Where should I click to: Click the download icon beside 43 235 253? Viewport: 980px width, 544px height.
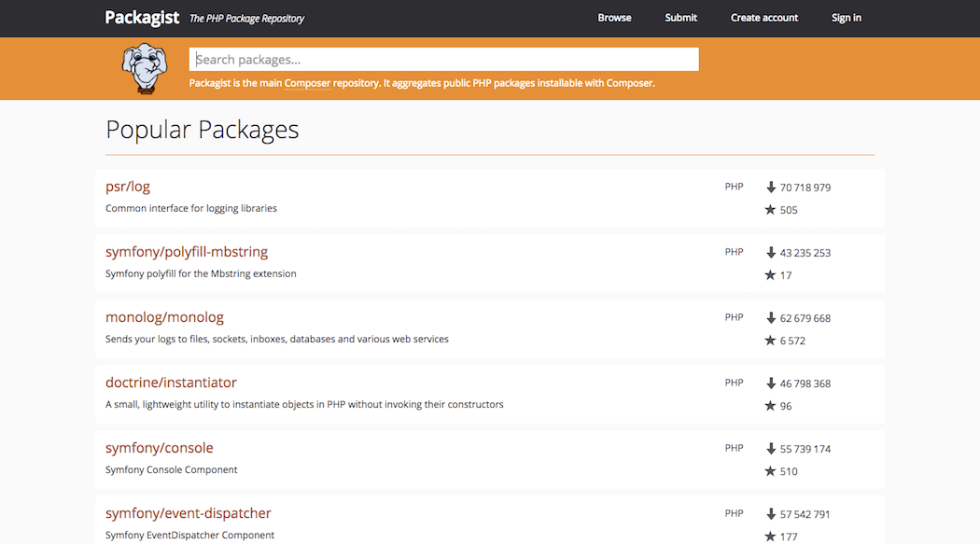click(771, 253)
